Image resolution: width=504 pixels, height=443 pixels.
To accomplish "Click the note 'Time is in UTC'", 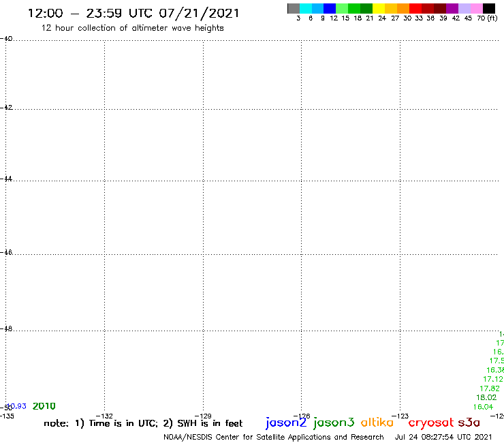I will point(123,423).
